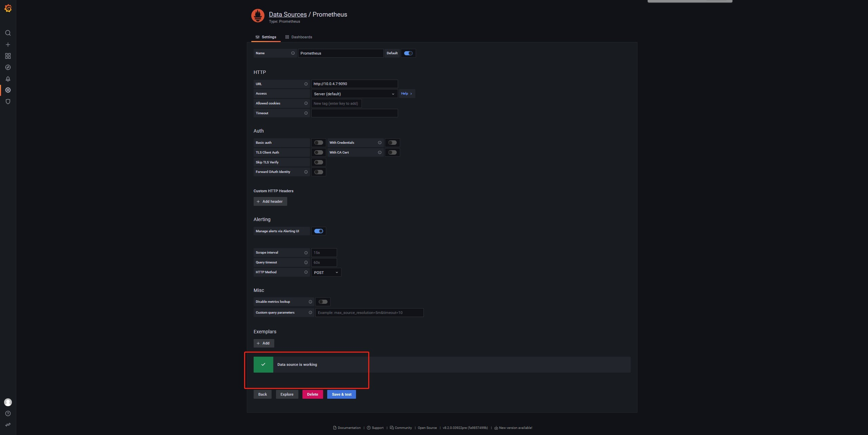Click the Data Sources breadcrumb link
The height and width of the screenshot is (435, 868).
click(288, 14)
